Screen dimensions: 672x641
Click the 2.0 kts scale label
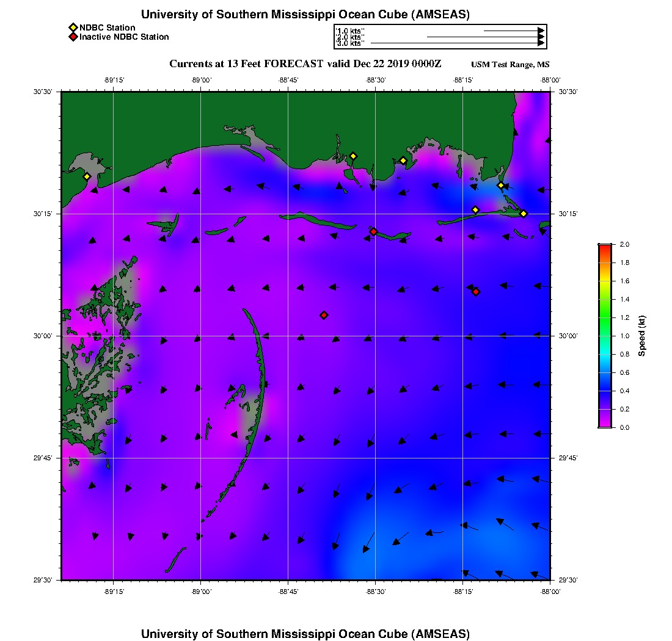(x=350, y=37)
